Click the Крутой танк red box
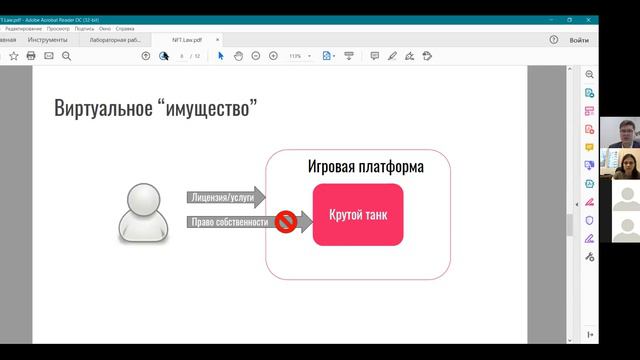 pyautogui.click(x=358, y=215)
